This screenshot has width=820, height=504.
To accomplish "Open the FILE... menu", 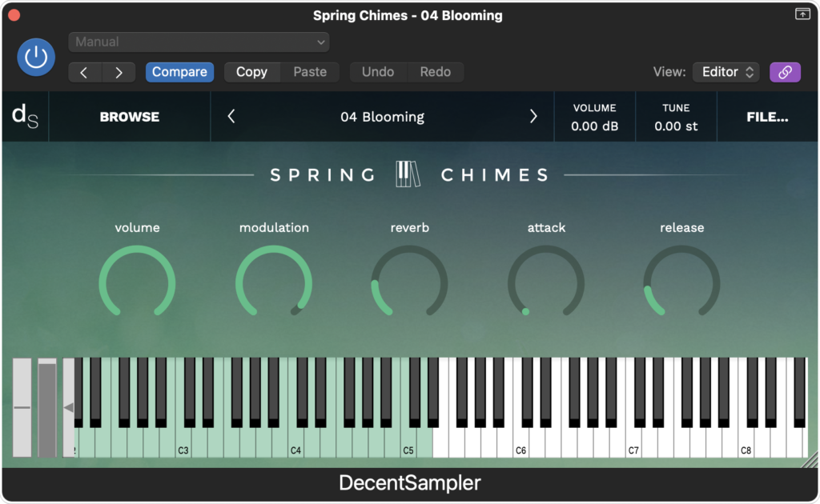I will [x=767, y=117].
